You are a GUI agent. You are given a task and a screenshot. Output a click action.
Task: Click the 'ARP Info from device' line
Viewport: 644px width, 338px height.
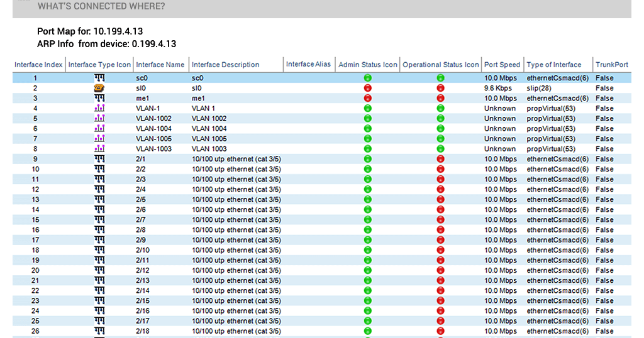(106, 44)
